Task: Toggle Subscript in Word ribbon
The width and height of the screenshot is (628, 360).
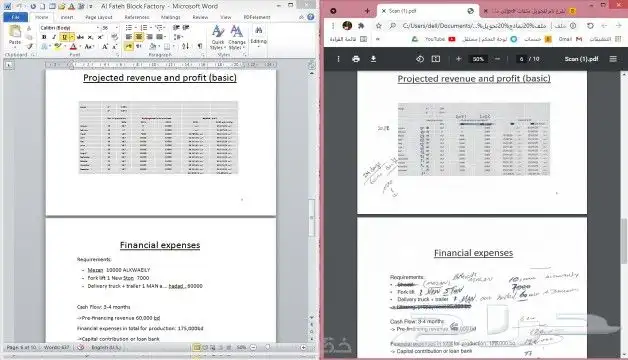Action: coord(91,37)
